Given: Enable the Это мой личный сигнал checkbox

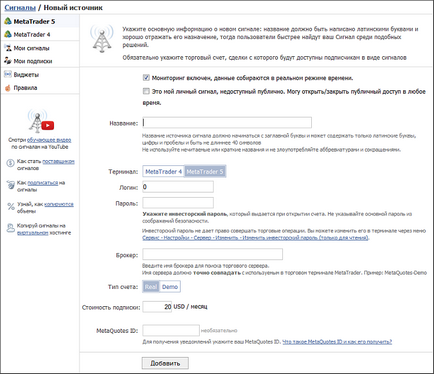Looking at the screenshot, I should click(x=146, y=91).
